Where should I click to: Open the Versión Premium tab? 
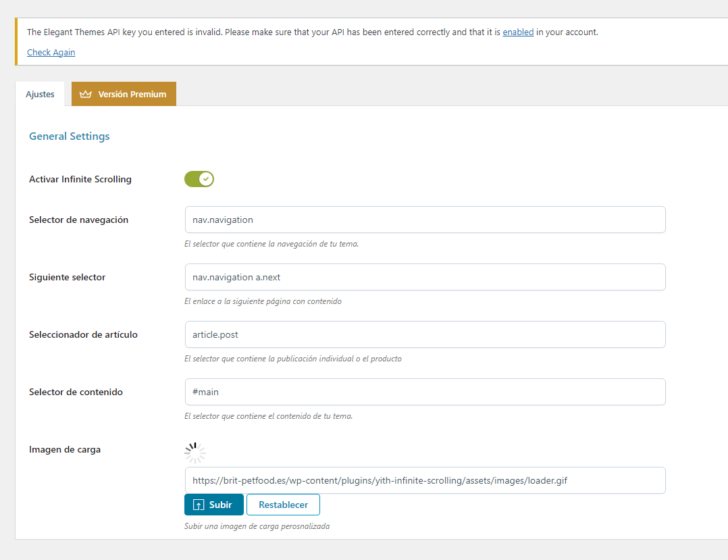124,95
